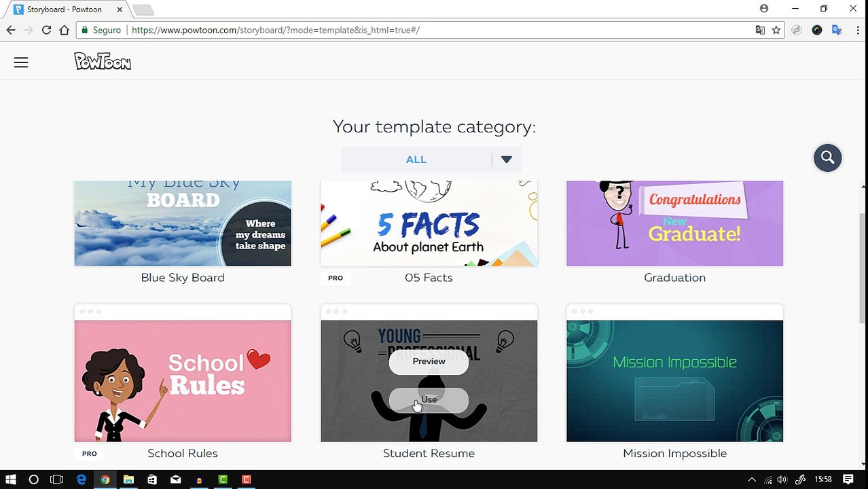Click the green secure padlock icon
This screenshot has height=489, width=868.
(x=85, y=30)
